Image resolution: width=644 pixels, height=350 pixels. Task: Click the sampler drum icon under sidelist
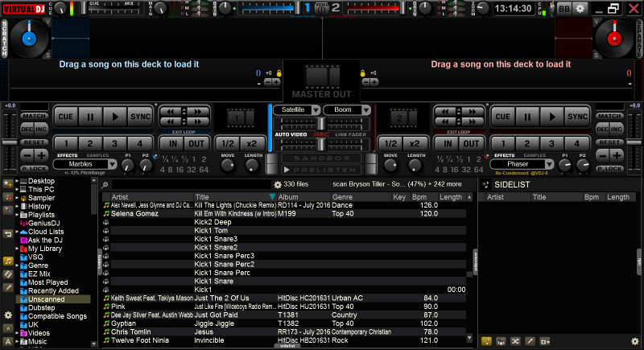(501, 341)
